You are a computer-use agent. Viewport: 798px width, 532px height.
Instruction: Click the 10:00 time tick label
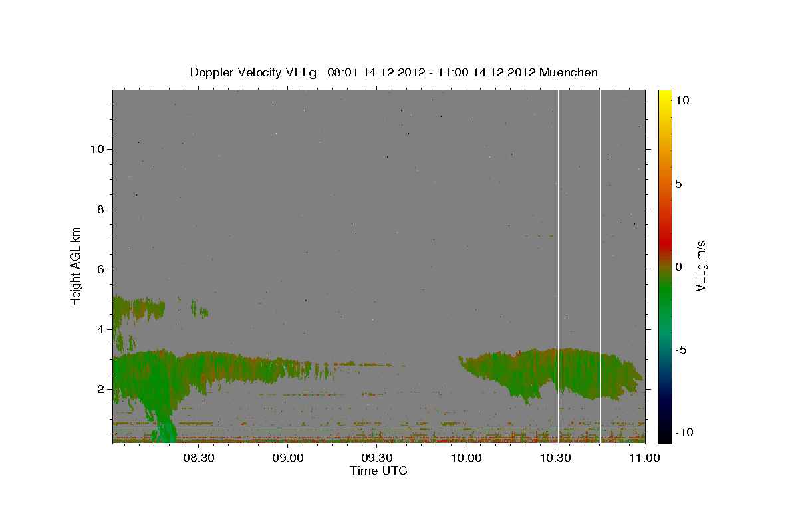coord(466,458)
